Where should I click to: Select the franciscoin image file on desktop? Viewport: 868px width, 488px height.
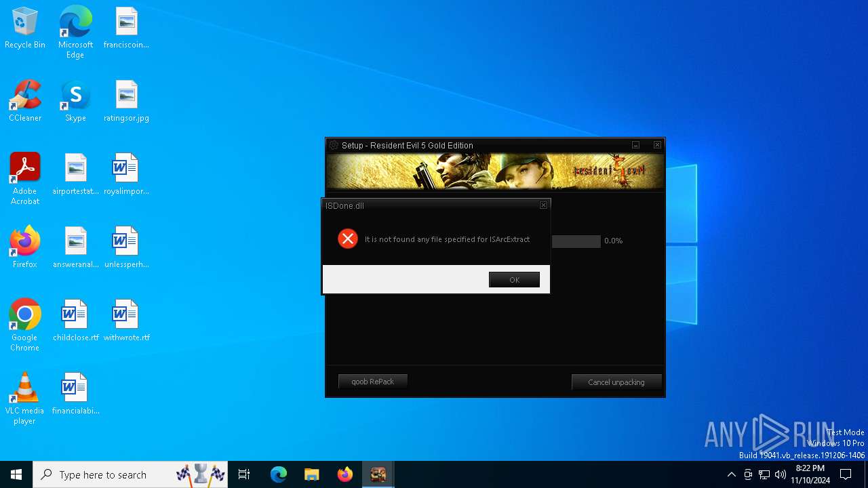pos(126,28)
